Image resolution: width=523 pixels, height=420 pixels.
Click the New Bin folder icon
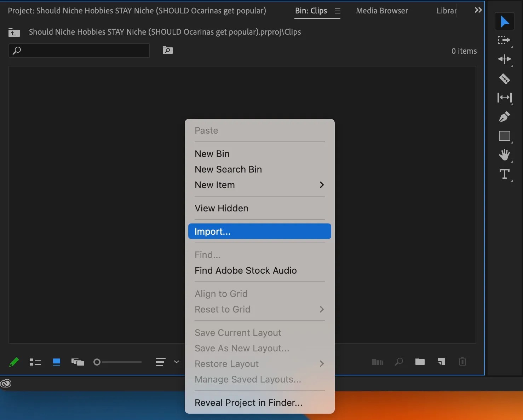pos(420,362)
